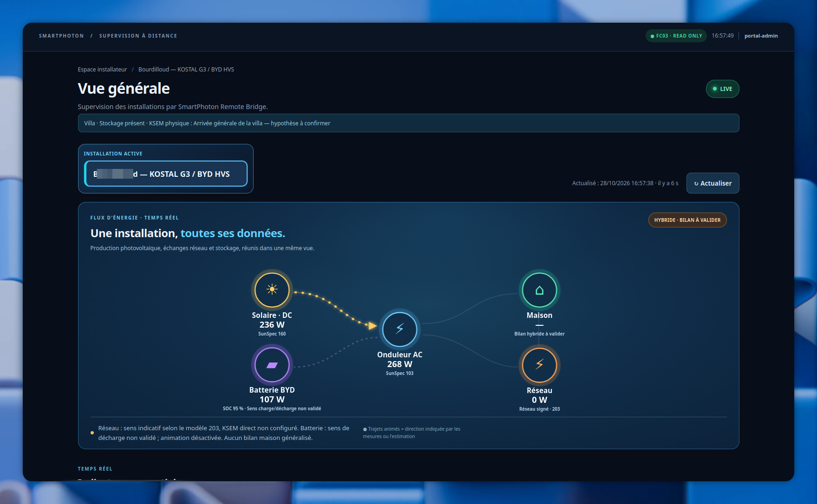
Task: Click the SMARTPHOTON header logo text
Action: pos(61,36)
